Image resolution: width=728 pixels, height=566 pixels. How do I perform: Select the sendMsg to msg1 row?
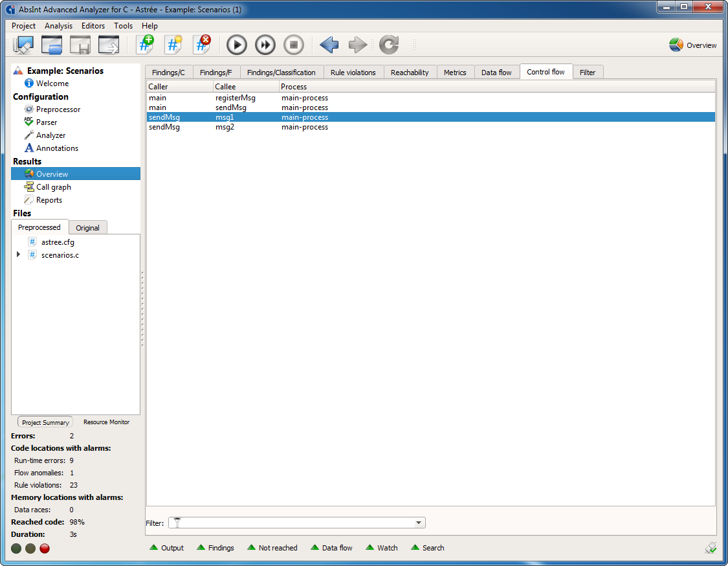point(431,117)
